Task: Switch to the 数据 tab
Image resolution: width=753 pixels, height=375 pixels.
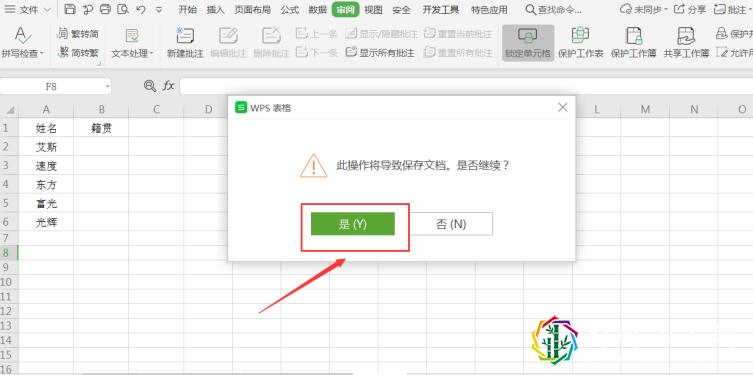Action: click(x=317, y=9)
